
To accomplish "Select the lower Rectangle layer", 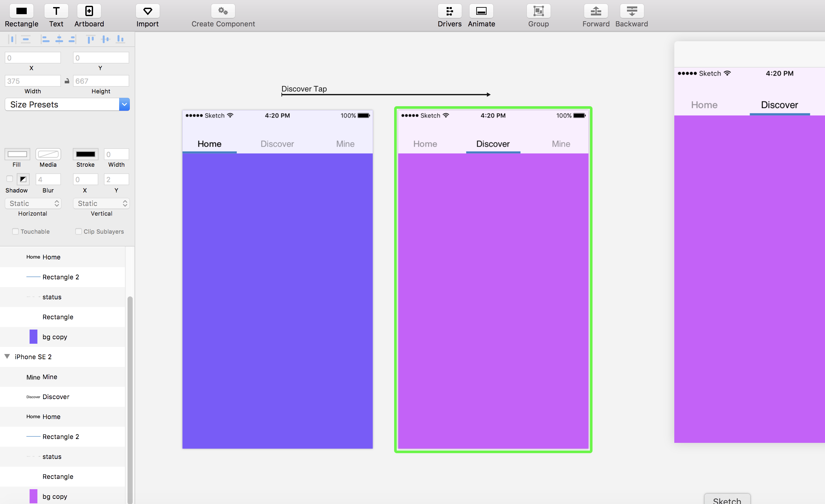I will 62,477.
